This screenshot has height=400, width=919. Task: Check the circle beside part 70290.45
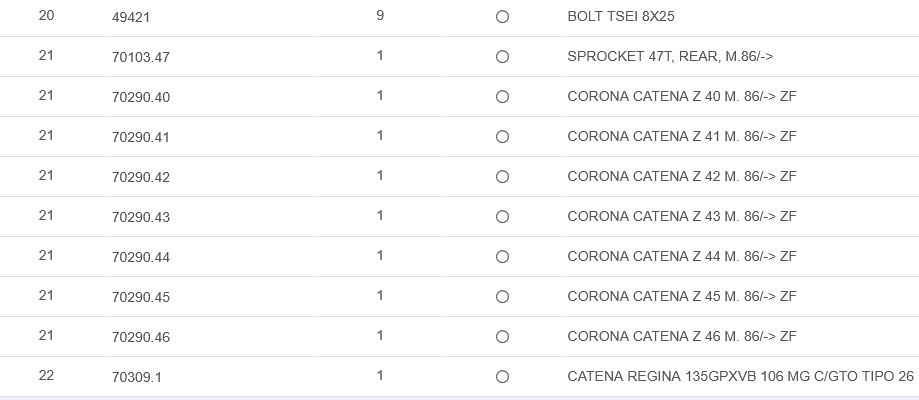pyautogui.click(x=502, y=297)
